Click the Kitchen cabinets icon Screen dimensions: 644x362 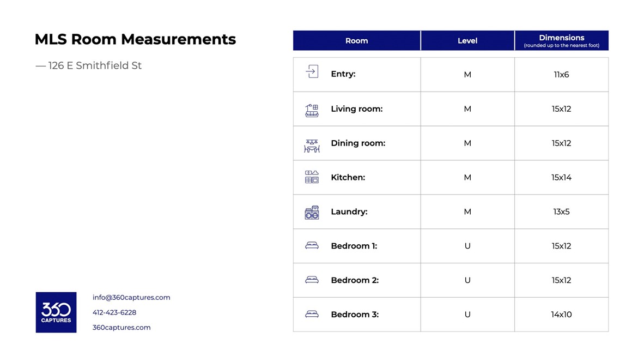[312, 177]
